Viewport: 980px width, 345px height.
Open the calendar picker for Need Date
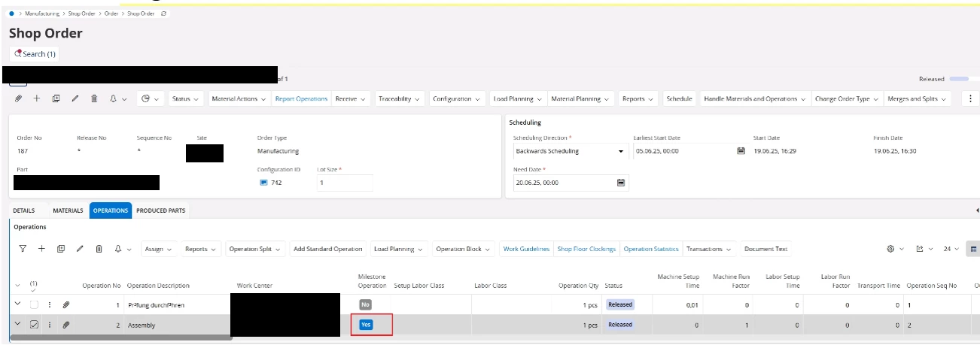point(621,183)
